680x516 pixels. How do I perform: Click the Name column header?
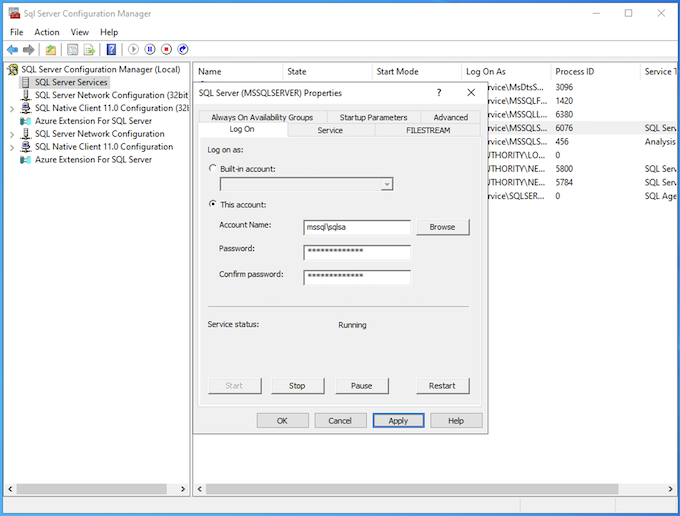coord(238,72)
